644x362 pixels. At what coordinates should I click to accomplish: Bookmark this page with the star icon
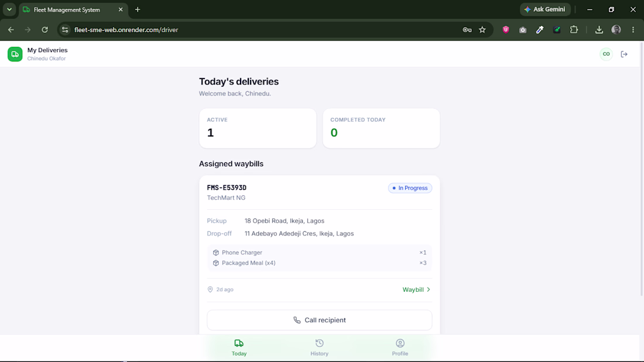coord(482,30)
